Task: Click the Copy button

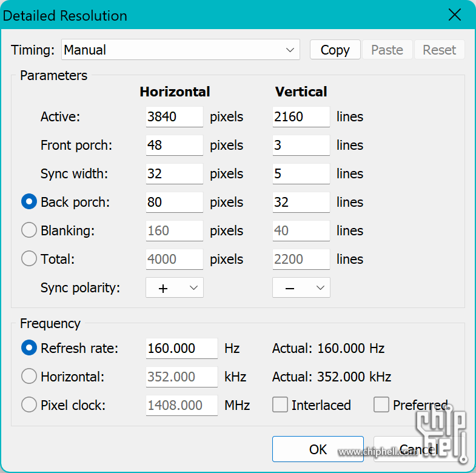Action: point(335,50)
